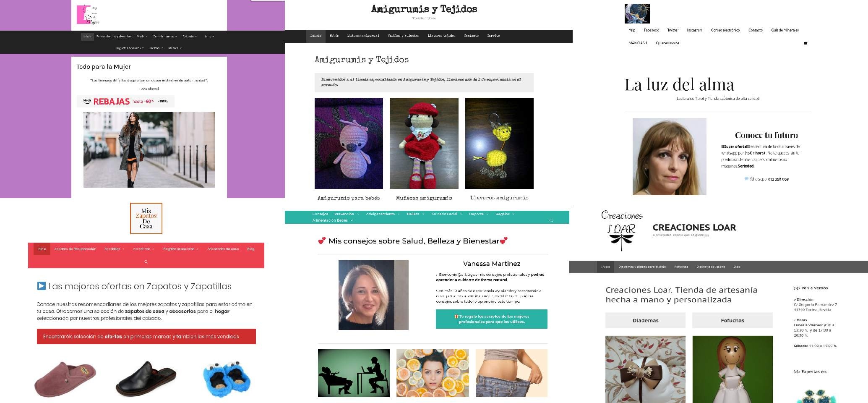
Task: Open the search icon in teal health menu
Action: pos(551,220)
